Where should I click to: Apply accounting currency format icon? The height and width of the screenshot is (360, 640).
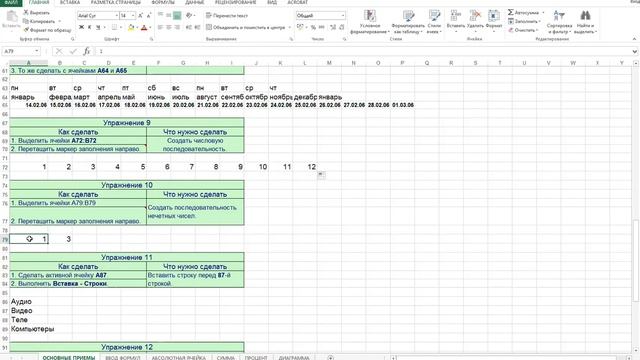300,27
